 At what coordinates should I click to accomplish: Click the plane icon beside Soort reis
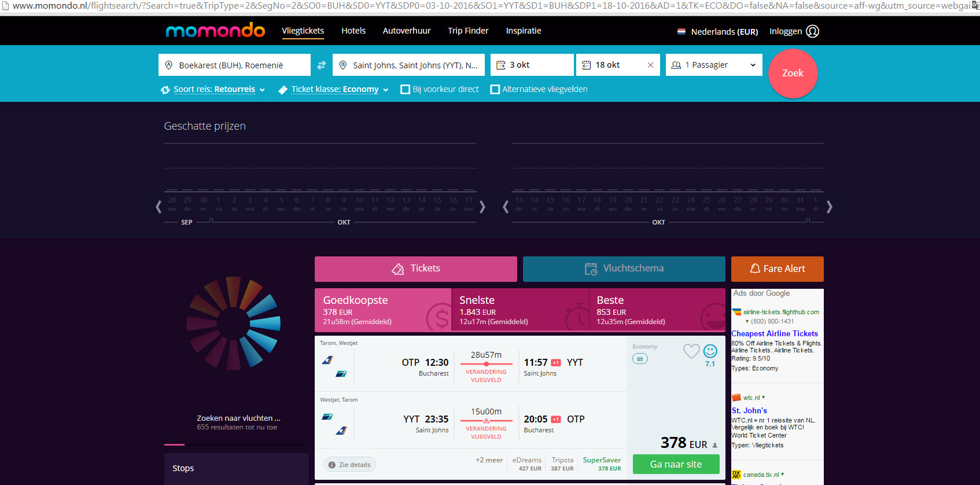tap(165, 90)
